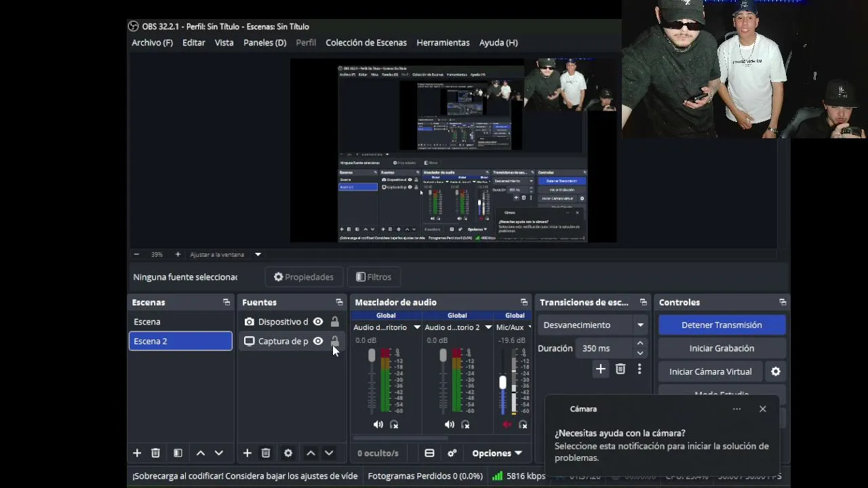This screenshot has width=868, height=488.
Task: Click the Mic/Aux volume fader
Action: point(502,382)
